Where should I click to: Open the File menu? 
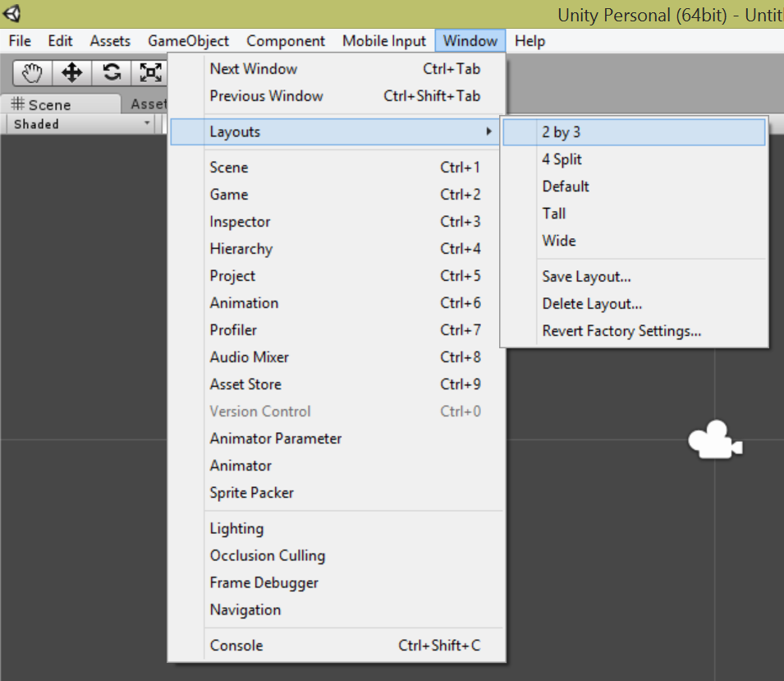click(x=20, y=40)
